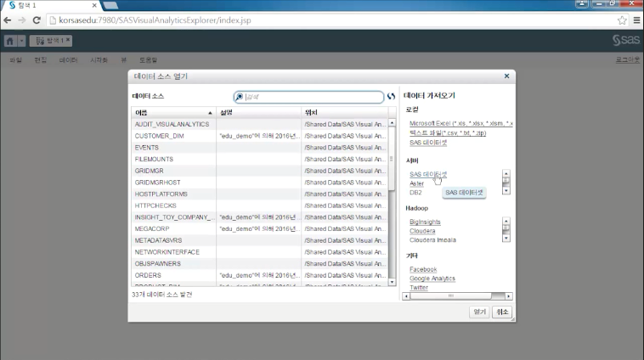Click left arrow of import panel horizontal scrollbar
The height and width of the screenshot is (360, 644).
click(406, 296)
